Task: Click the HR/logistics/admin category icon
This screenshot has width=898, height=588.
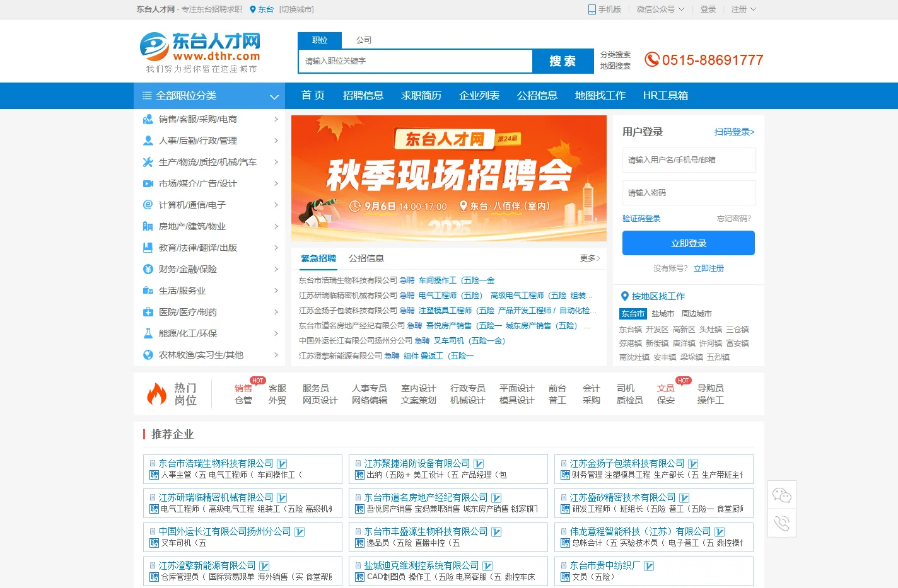Action: 148,141
